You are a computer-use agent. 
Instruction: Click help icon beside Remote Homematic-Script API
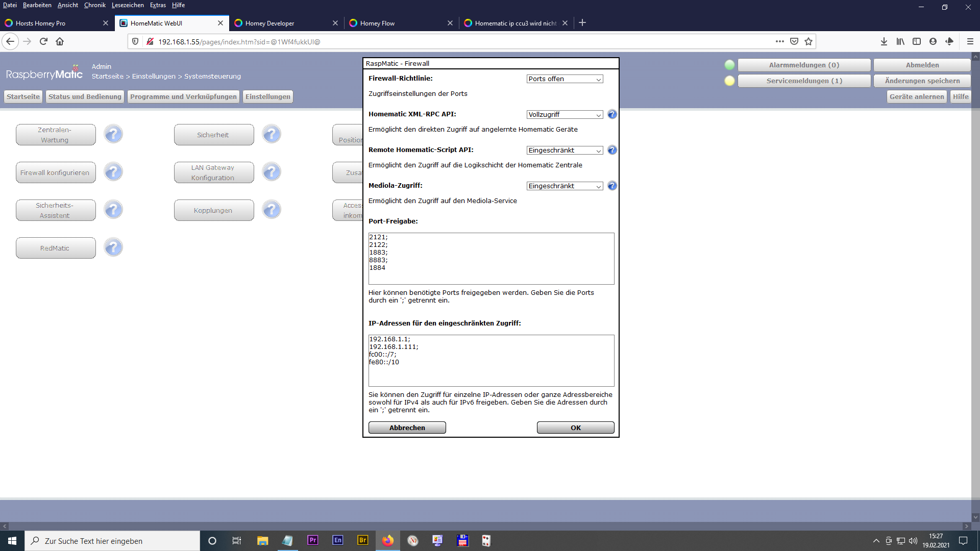tap(612, 150)
